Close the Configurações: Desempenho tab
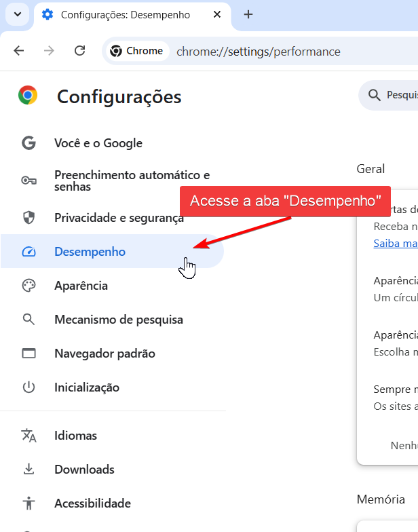This screenshot has width=418, height=532. 216,14
